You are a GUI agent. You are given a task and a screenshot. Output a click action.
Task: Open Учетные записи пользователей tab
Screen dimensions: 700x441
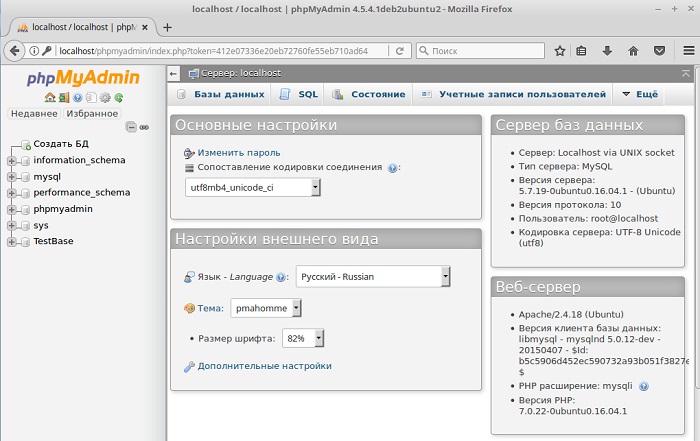pyautogui.click(x=514, y=94)
